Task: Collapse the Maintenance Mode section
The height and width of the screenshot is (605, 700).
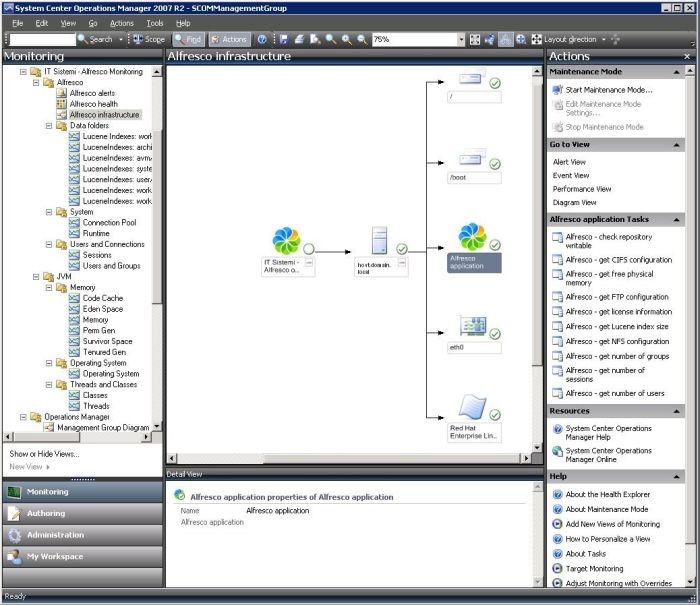Action: pos(677,72)
